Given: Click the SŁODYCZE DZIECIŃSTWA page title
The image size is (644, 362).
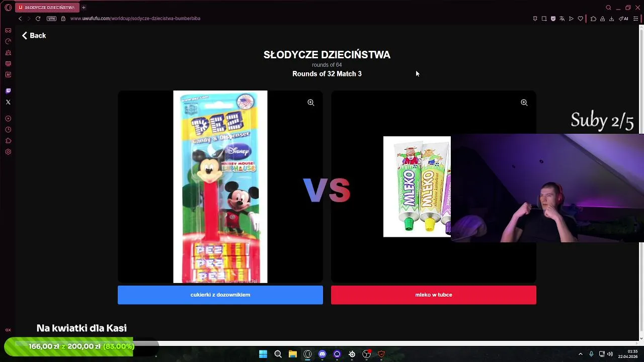Looking at the screenshot, I should pyautogui.click(x=327, y=55).
